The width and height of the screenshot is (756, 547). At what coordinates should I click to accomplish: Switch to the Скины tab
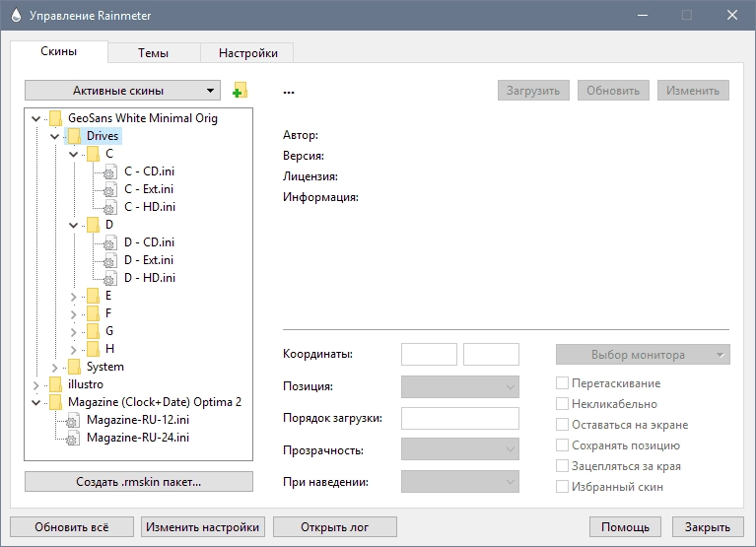click(x=59, y=51)
